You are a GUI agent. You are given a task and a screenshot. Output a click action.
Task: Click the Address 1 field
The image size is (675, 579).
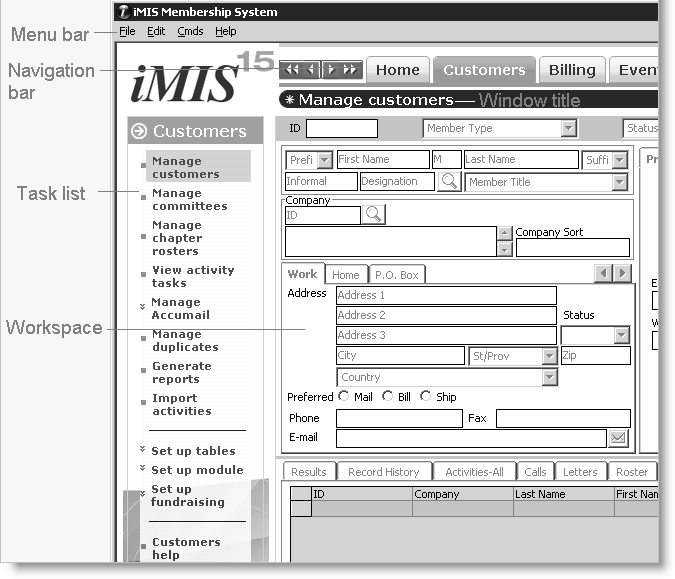click(x=446, y=295)
